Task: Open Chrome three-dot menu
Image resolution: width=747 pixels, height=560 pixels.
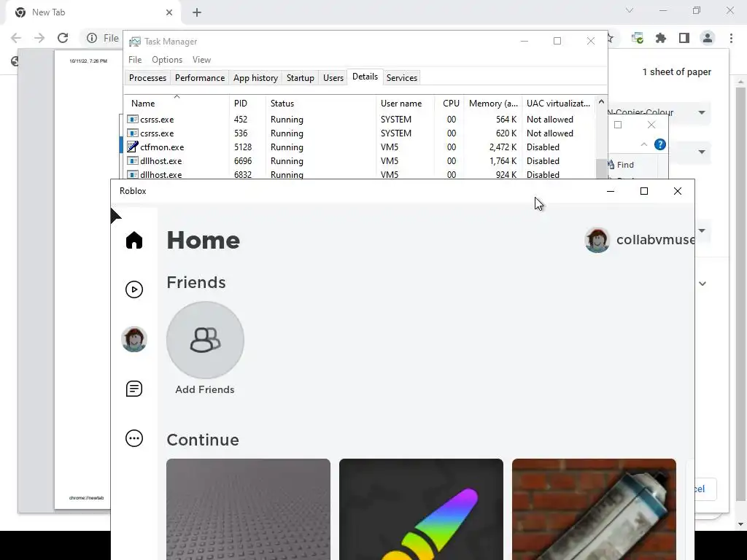Action: click(x=731, y=38)
